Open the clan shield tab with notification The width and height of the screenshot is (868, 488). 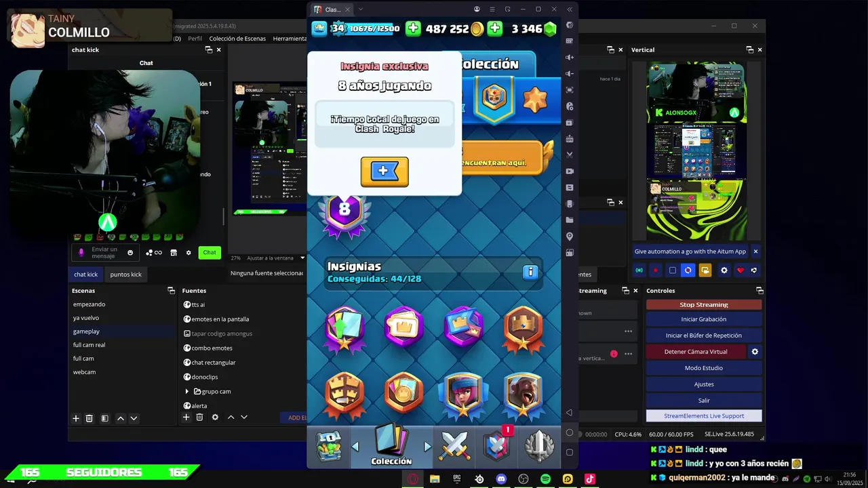[497, 445]
